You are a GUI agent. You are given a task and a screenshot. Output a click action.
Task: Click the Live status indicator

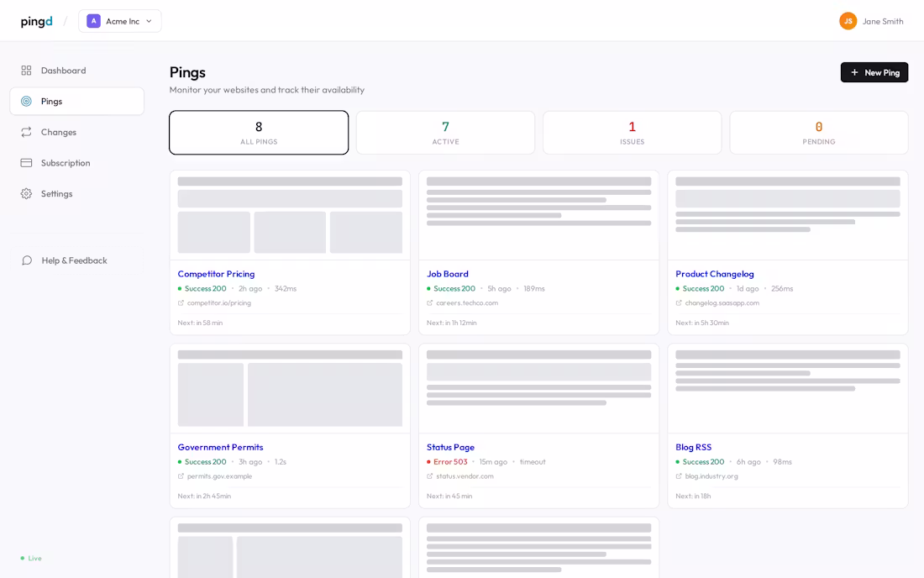[x=32, y=558]
